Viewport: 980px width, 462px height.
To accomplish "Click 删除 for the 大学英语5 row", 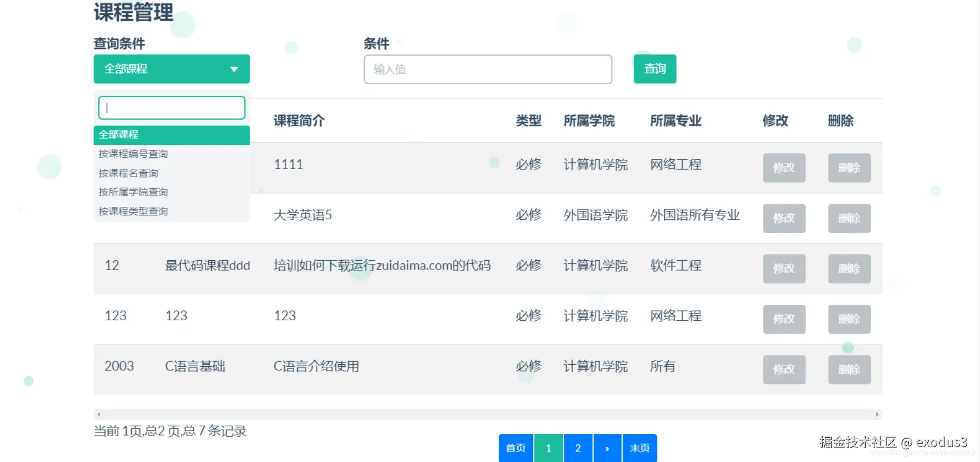I will pyautogui.click(x=849, y=218).
